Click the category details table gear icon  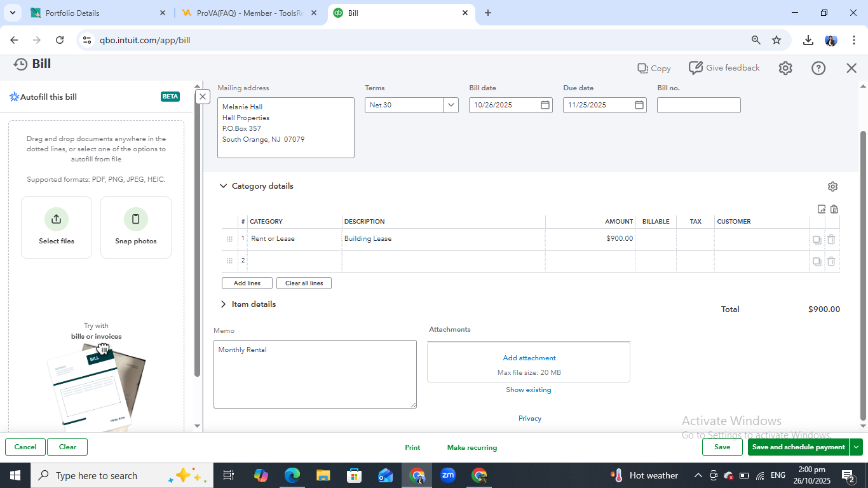coord(832,186)
